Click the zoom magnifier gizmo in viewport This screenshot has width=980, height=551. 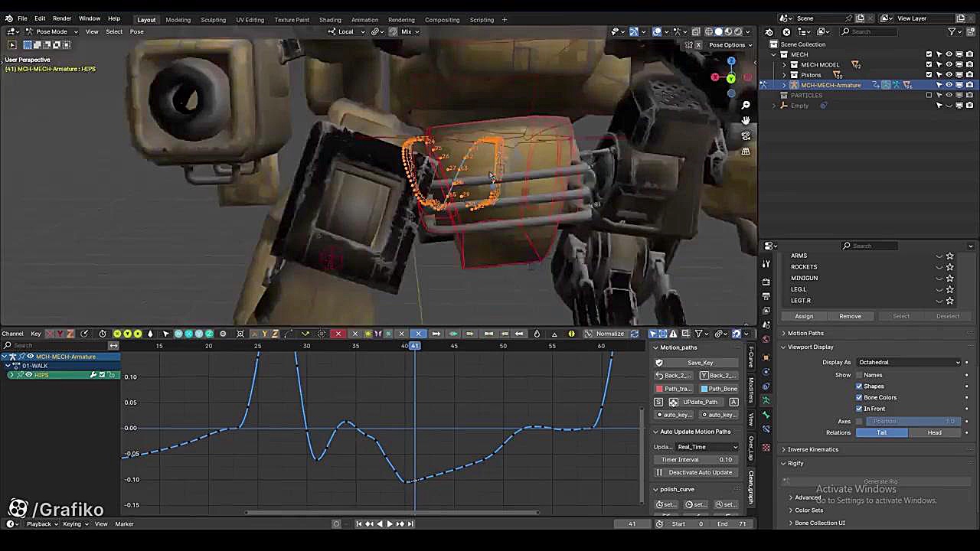[x=746, y=105]
